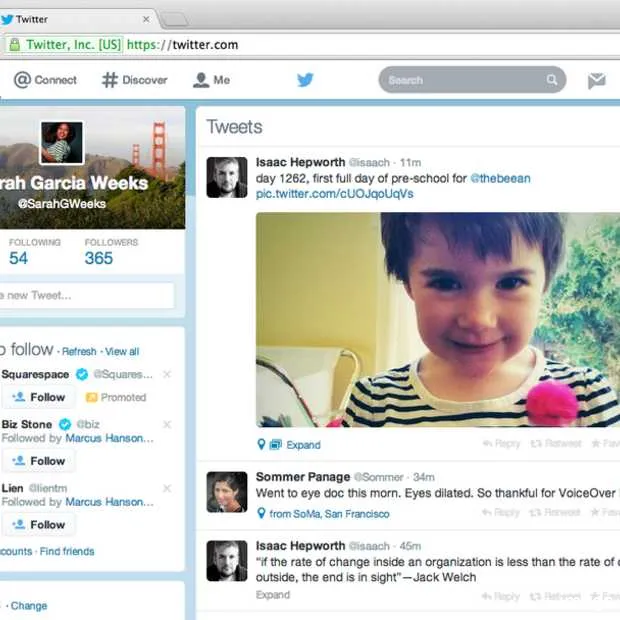Image resolution: width=620 pixels, height=620 pixels.
Task: Expand the photo tweet by Isaac Hepworth
Action: [x=303, y=445]
